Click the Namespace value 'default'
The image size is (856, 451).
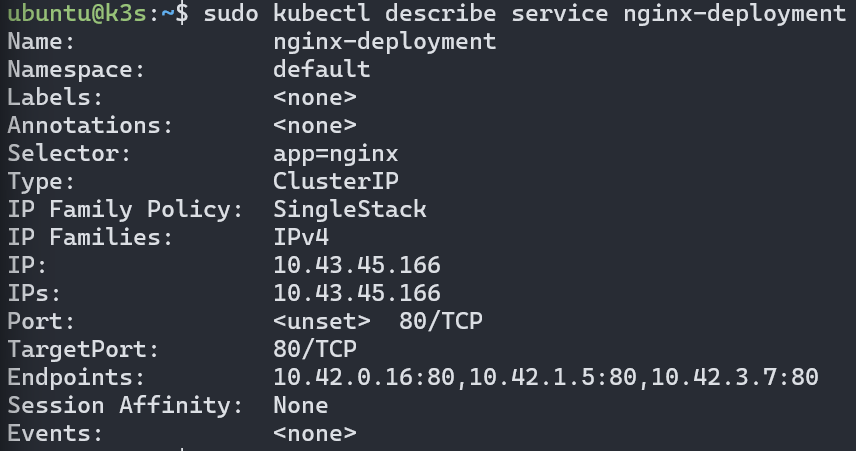(x=321, y=70)
